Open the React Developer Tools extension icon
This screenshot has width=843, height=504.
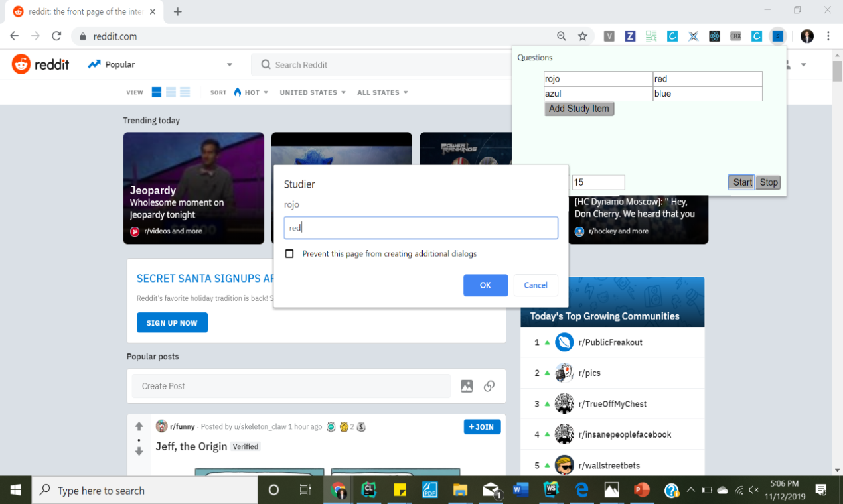pyautogui.click(x=714, y=36)
